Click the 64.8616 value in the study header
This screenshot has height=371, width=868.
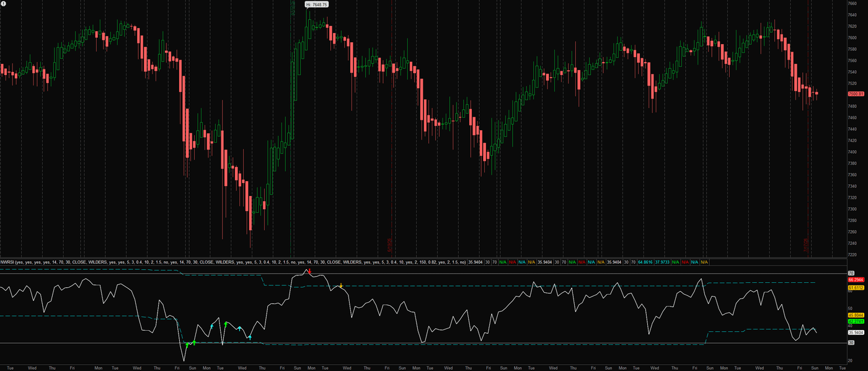coord(646,262)
